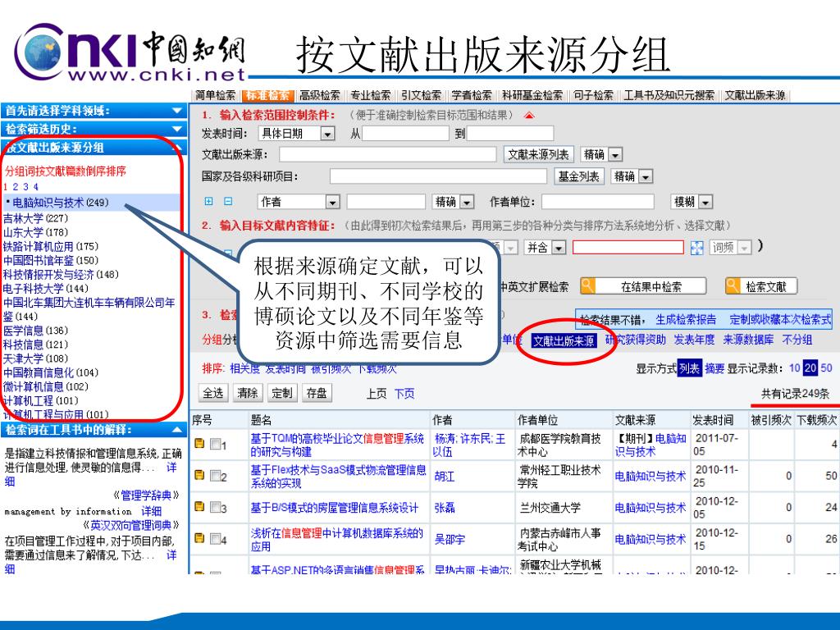Click the plus icon to add author row
Viewport: 840px width, 630px height.
click(x=209, y=202)
